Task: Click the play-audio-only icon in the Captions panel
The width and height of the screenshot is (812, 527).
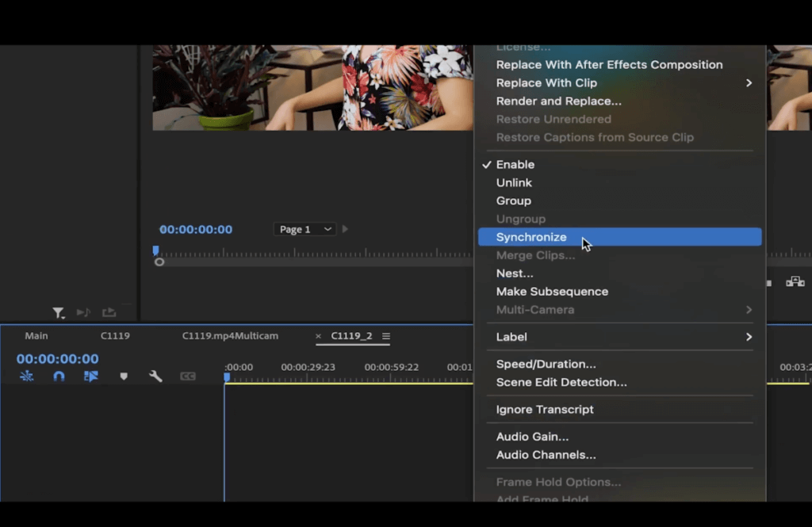Action: coord(83,312)
